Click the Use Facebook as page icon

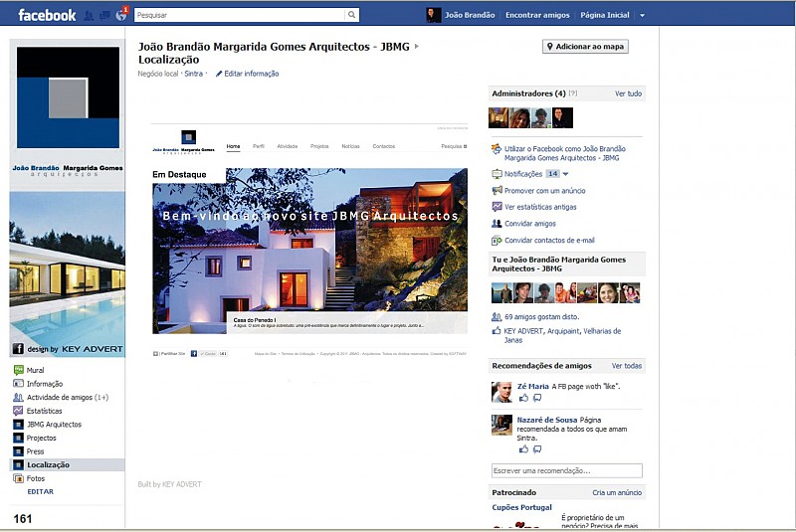[x=497, y=149]
